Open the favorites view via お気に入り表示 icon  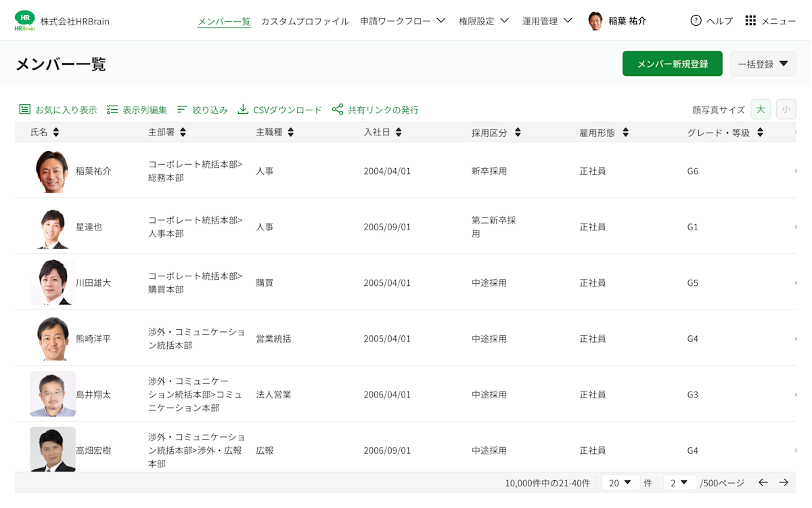25,108
